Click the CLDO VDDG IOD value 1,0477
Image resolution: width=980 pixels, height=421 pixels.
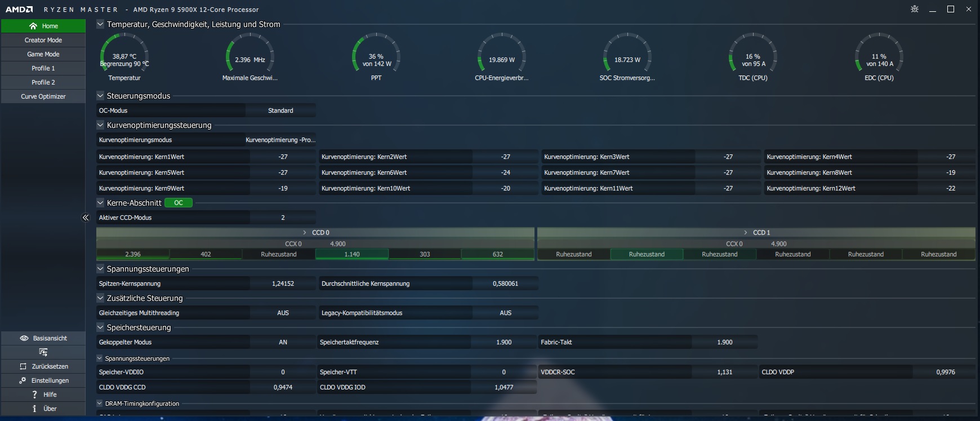(504, 387)
